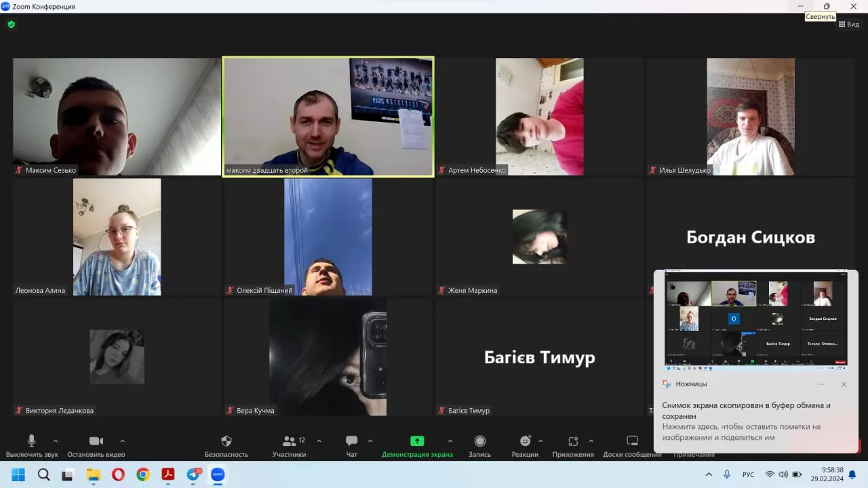The width and height of the screenshot is (868, 488).
Task: Click 'Снимок экрана скопирован' notification text
Action: point(746,411)
